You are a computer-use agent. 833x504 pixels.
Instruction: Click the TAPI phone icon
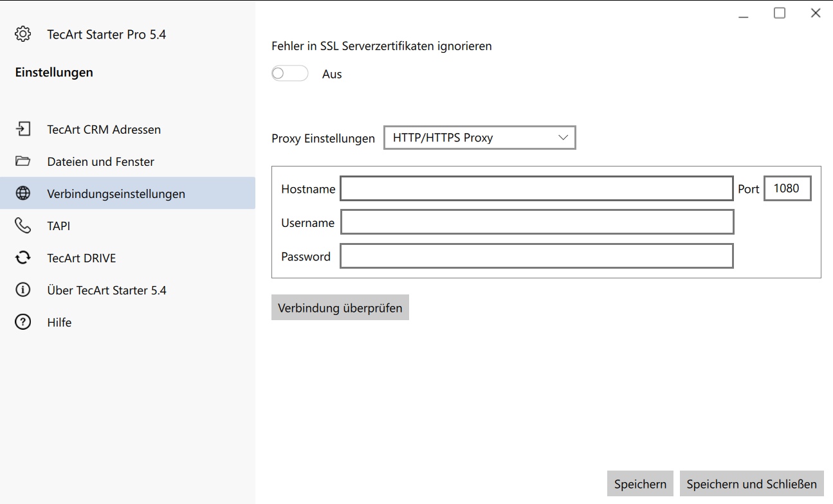point(23,226)
